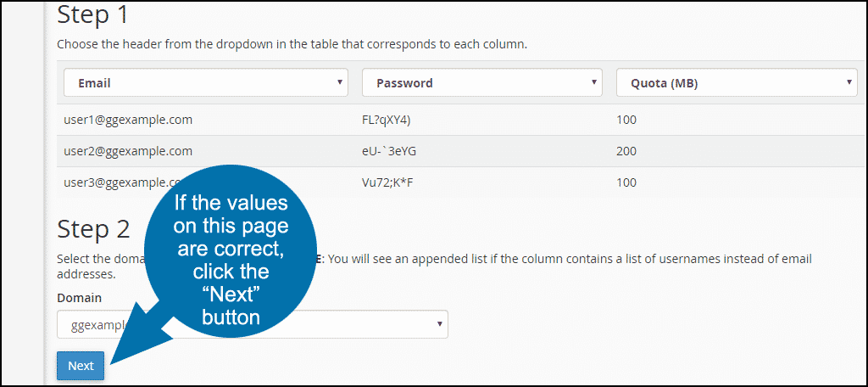Open the Email column header dropdown

pyautogui.click(x=206, y=82)
